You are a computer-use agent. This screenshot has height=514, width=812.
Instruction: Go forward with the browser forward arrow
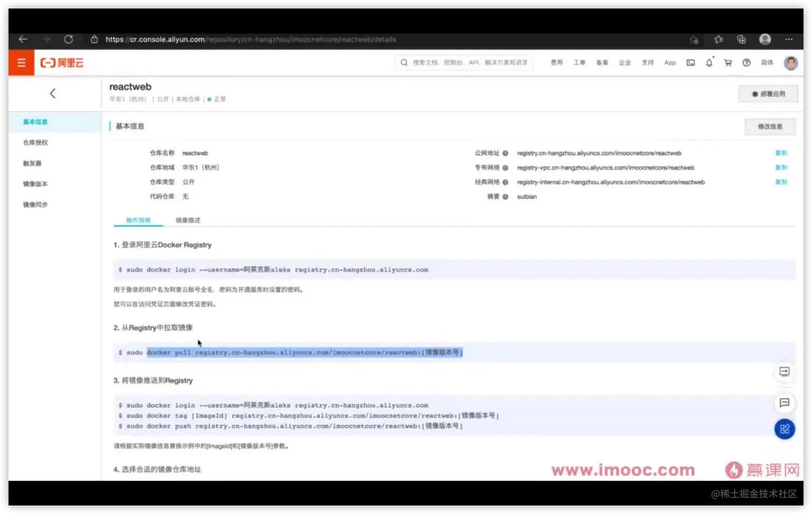(x=46, y=39)
